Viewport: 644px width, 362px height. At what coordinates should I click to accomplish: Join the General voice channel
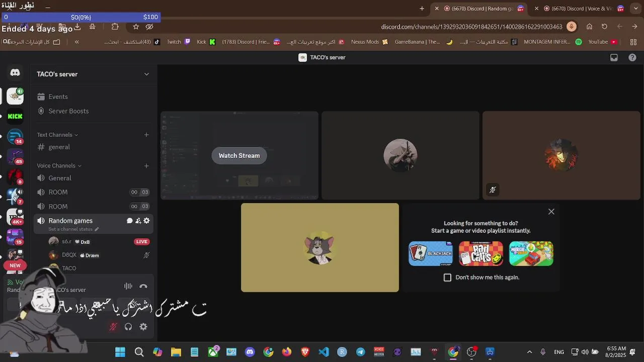coord(60,178)
